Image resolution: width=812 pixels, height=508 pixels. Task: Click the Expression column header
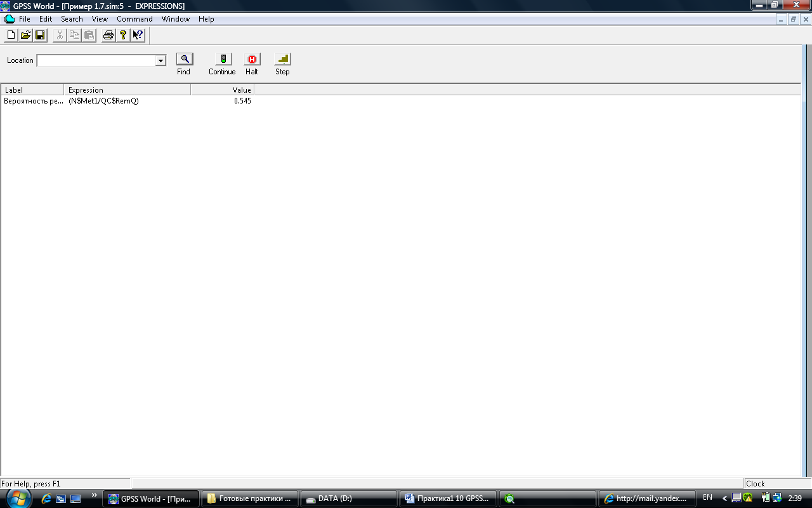(128, 90)
